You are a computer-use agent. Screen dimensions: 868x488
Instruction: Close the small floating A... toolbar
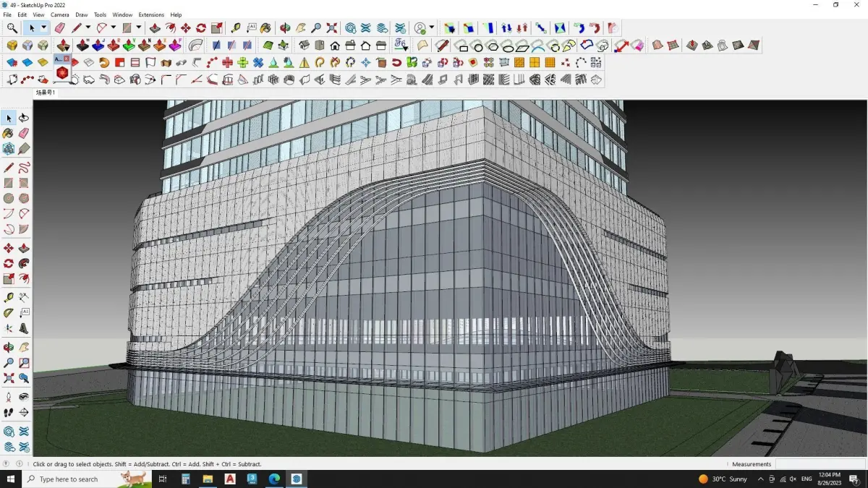67,58
